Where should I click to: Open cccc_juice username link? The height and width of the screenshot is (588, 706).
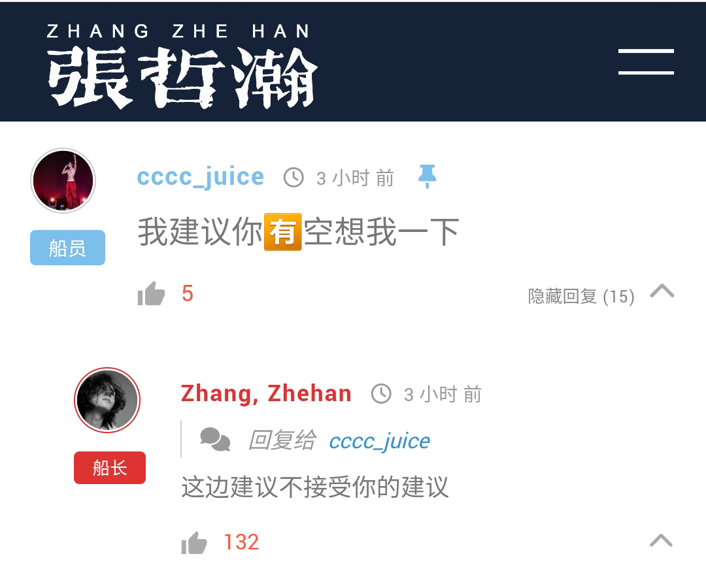[201, 176]
